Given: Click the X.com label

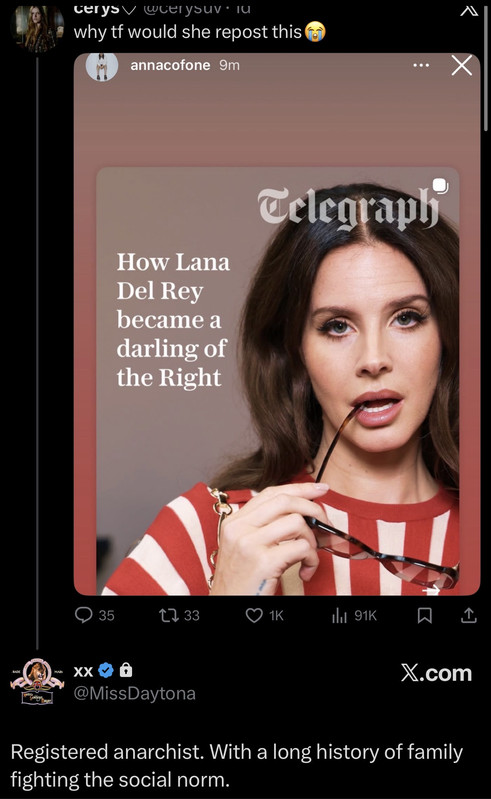Looking at the screenshot, I should click(437, 673).
